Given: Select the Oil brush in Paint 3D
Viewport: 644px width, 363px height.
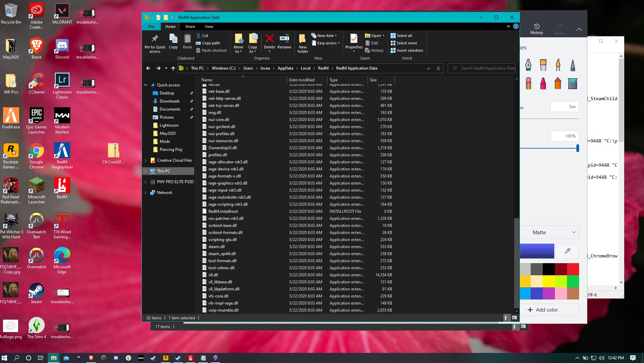Looking at the screenshot, I should 543,65.
